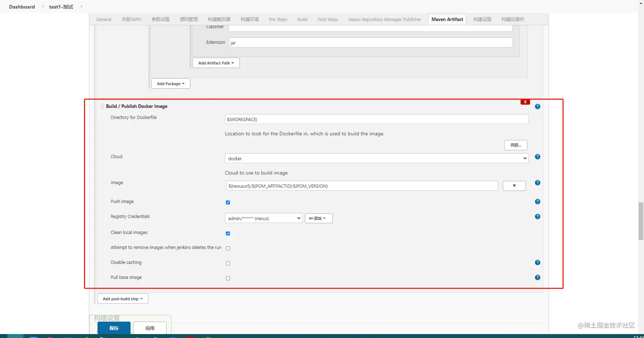This screenshot has height=338, width=644.
Task: Enable remove images when jenkins deletes run
Action: tap(228, 248)
